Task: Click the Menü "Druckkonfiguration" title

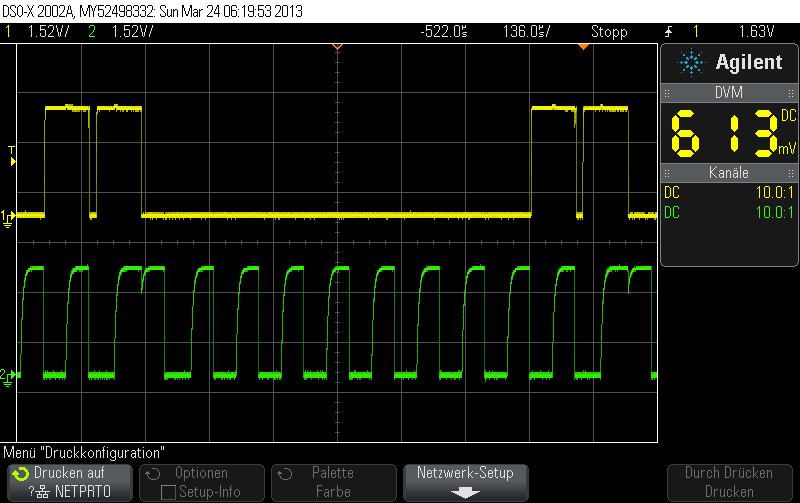Action: click(x=84, y=453)
